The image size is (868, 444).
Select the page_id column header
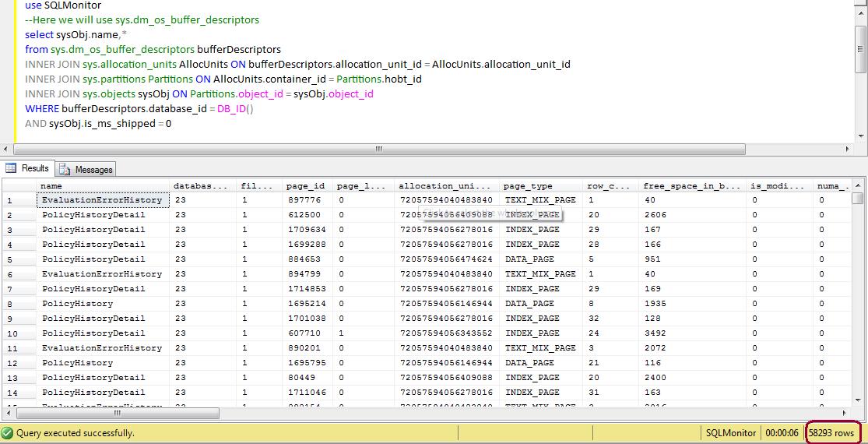click(307, 186)
